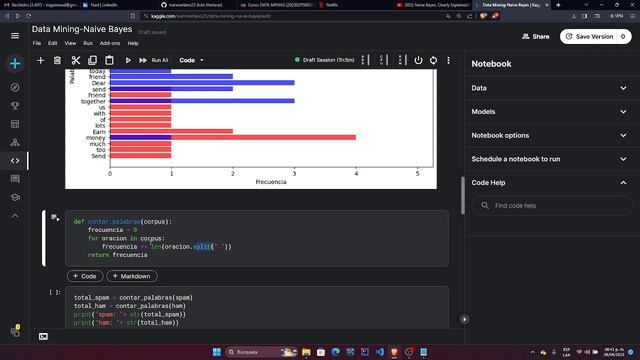Open the toolbar more options menu
Screen dimensions: 640x360
point(449,60)
